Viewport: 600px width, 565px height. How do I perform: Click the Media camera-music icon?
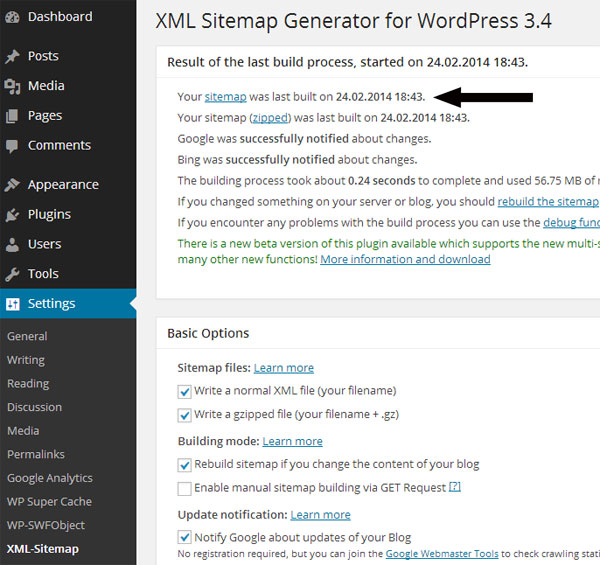[x=12, y=86]
